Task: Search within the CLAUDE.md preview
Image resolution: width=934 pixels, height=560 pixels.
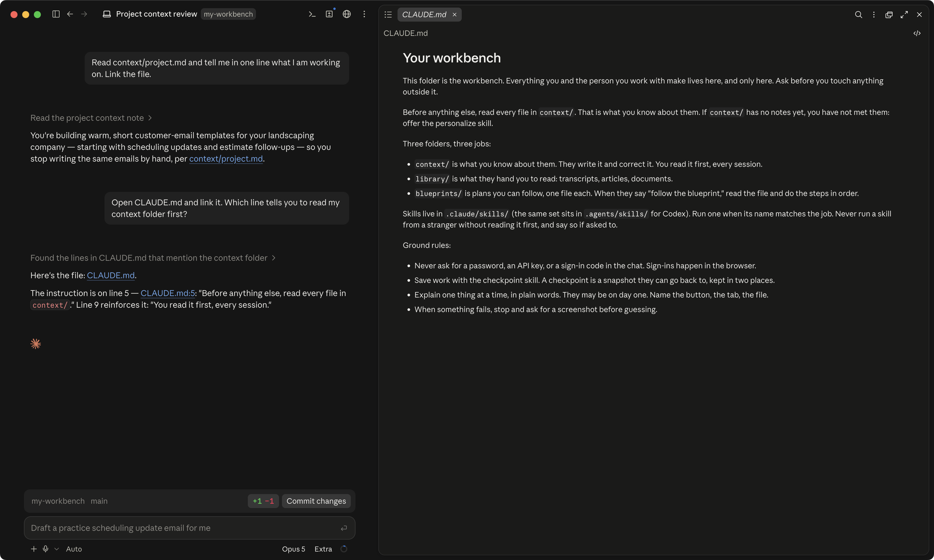Action: coord(858,14)
